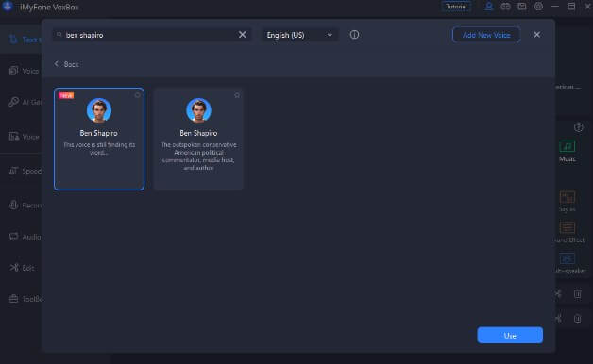Open the help question mark icon
The image size is (593, 364).
click(578, 127)
